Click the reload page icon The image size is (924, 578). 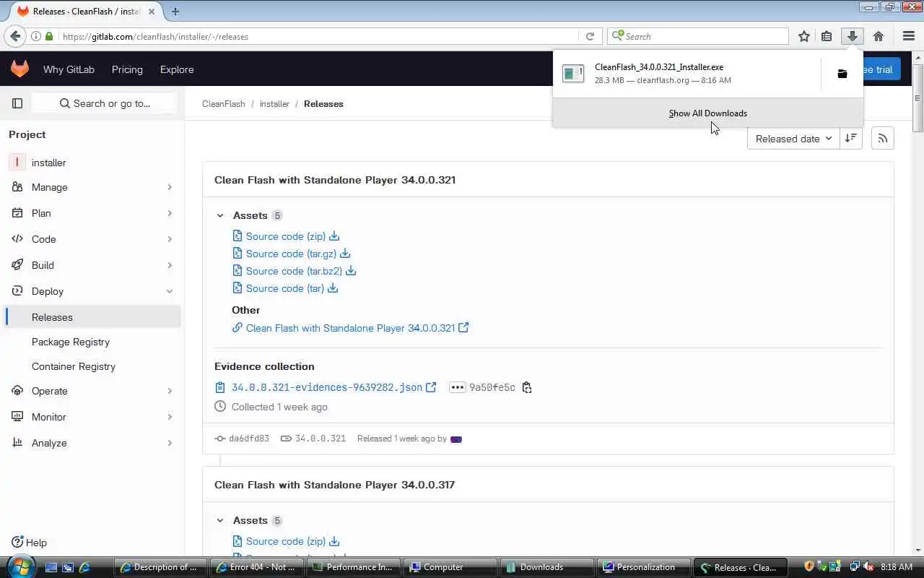pos(590,36)
